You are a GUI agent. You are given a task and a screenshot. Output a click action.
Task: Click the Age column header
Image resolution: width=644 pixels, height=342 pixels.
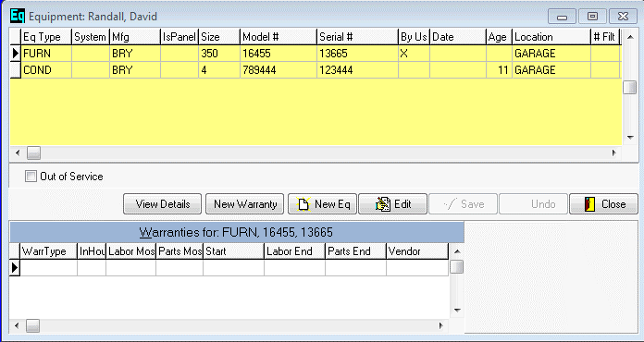tap(499, 37)
